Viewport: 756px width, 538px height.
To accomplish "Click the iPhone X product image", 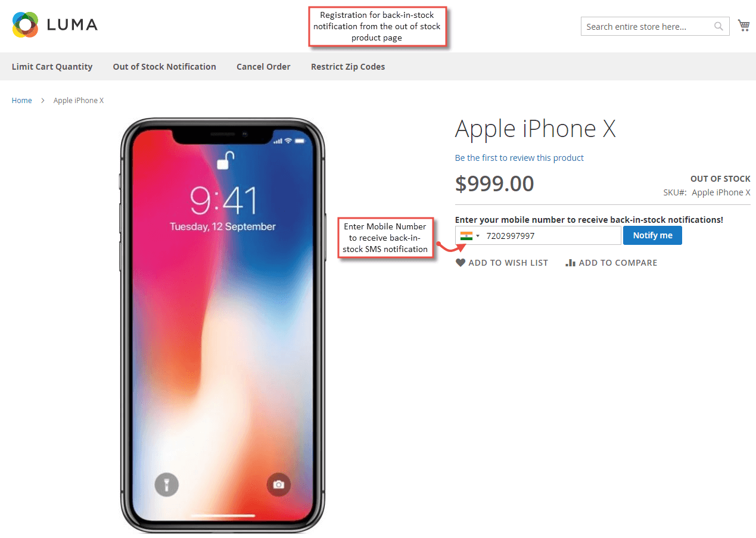I will point(223,325).
